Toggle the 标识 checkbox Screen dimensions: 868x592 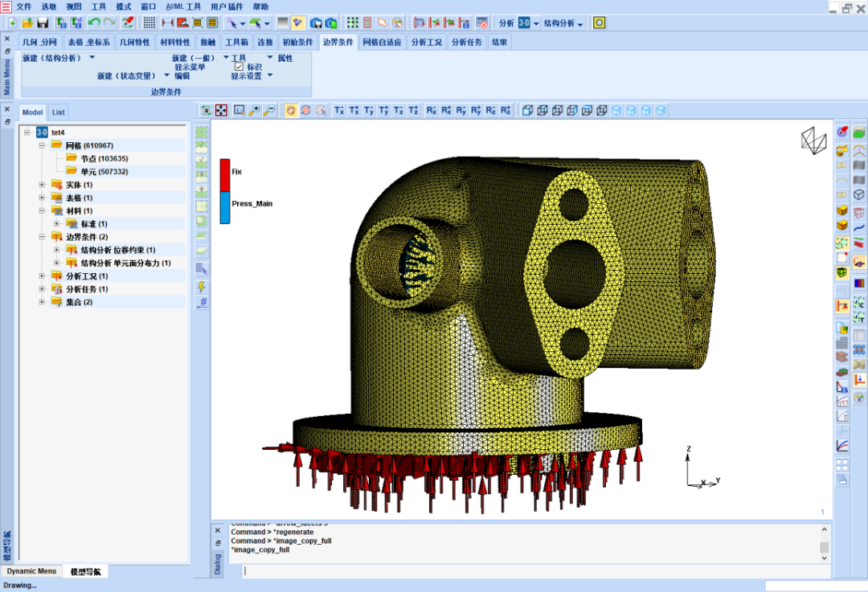click(x=240, y=67)
